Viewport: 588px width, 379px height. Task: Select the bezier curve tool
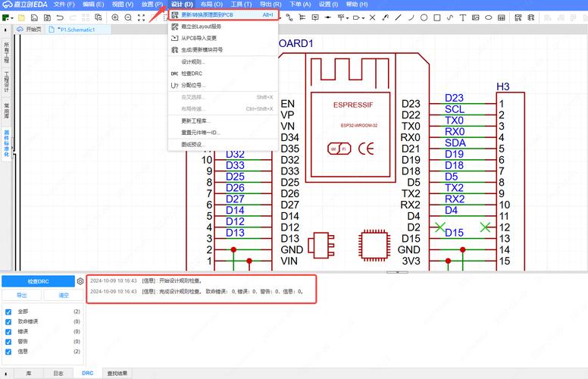tap(449, 17)
